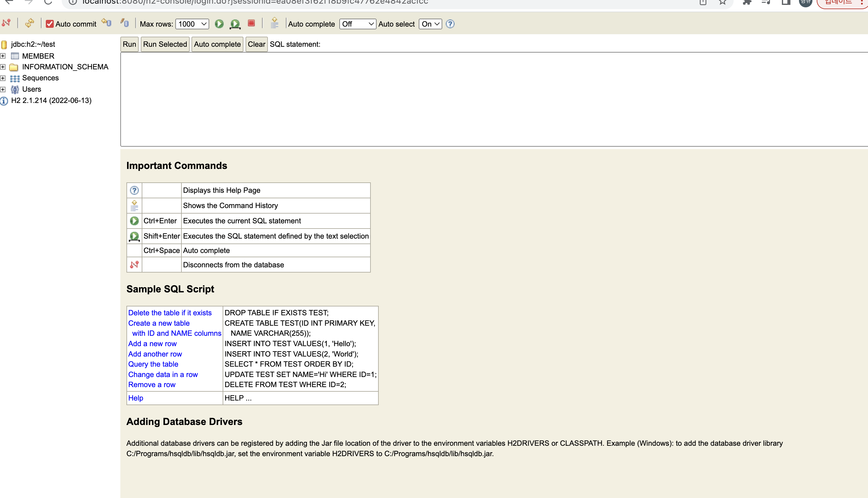Click the Auto complete button
The width and height of the screenshot is (868, 498).
click(x=217, y=44)
